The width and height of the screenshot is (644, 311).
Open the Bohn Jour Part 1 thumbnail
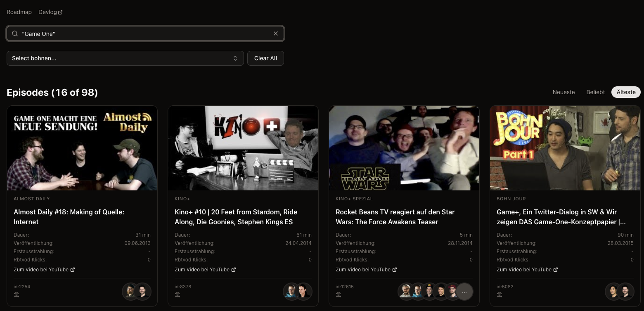[x=565, y=148]
